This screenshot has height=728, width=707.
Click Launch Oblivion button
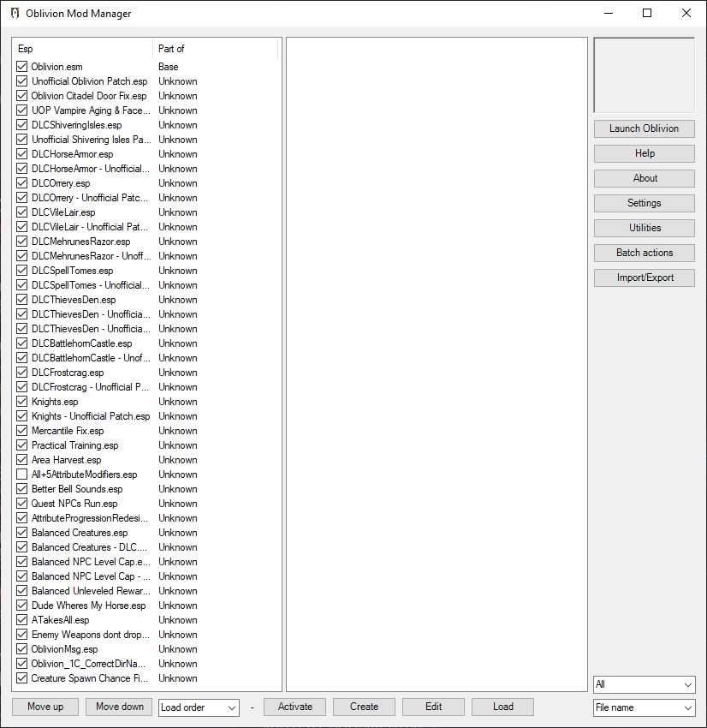(644, 128)
